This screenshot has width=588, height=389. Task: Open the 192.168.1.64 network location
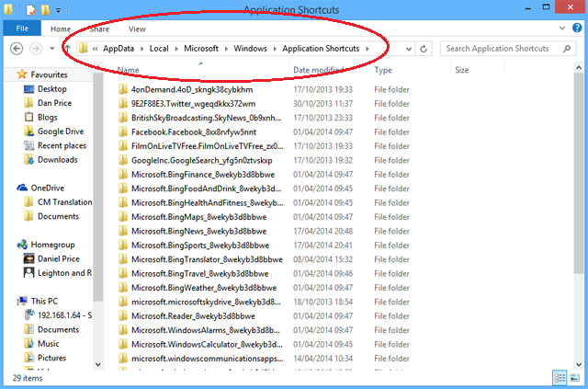coord(64,315)
